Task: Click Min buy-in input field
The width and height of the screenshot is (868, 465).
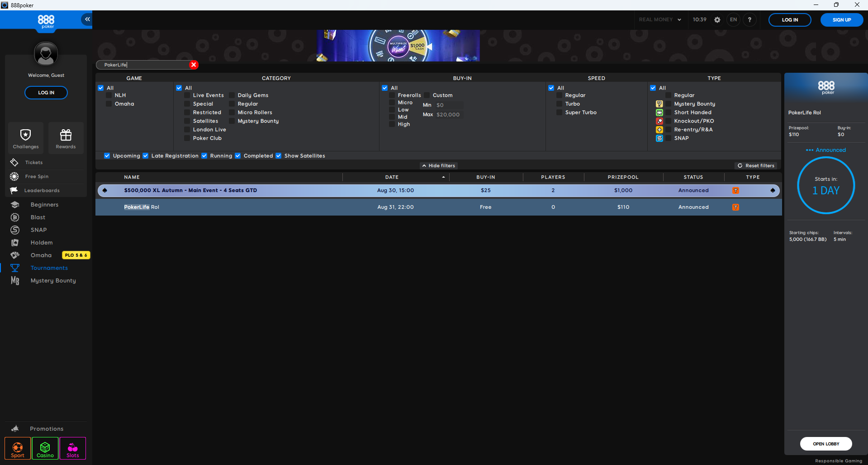Action: coord(449,105)
